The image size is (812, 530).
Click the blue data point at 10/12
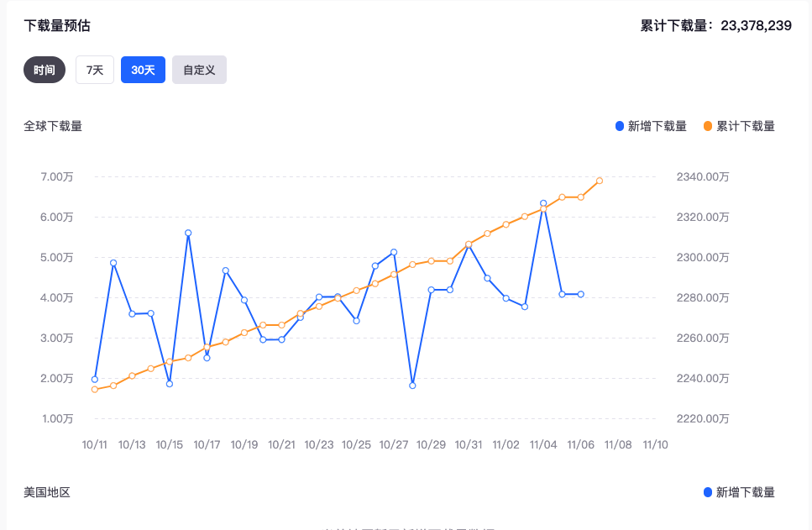113,263
